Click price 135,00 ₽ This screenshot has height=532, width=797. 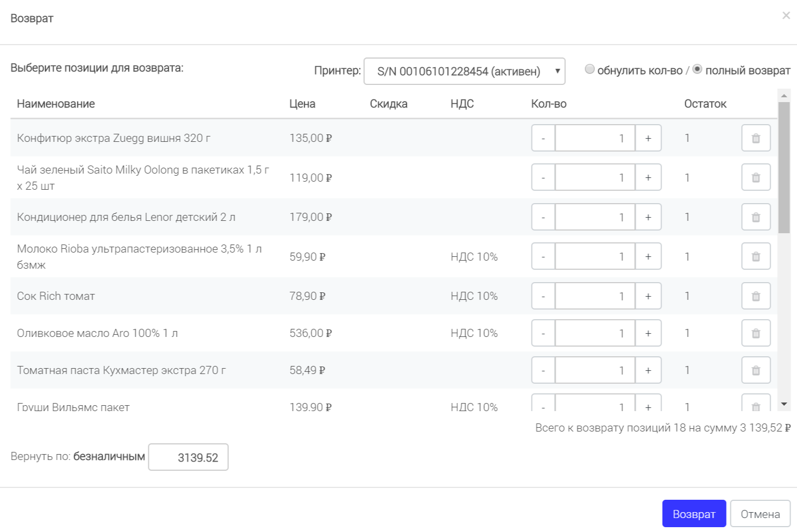[311, 138]
